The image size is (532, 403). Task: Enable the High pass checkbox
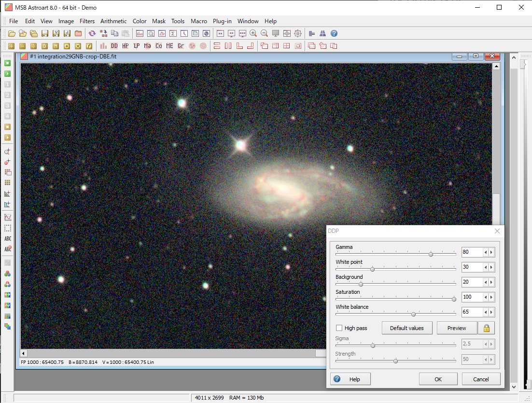(x=339, y=328)
